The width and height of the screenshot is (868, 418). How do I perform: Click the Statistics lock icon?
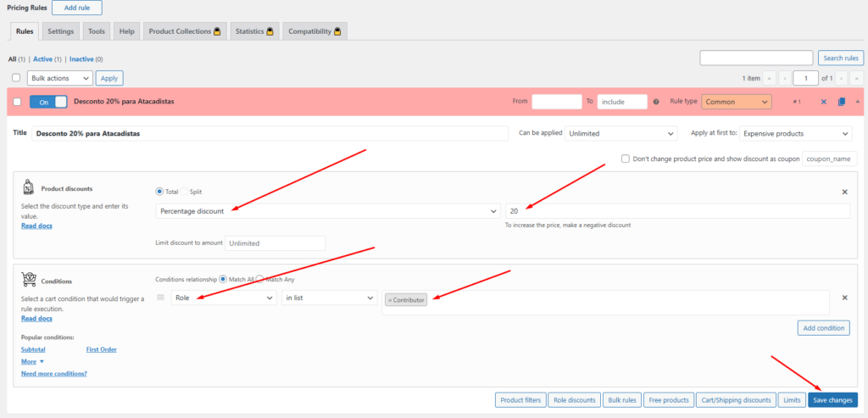pyautogui.click(x=270, y=31)
